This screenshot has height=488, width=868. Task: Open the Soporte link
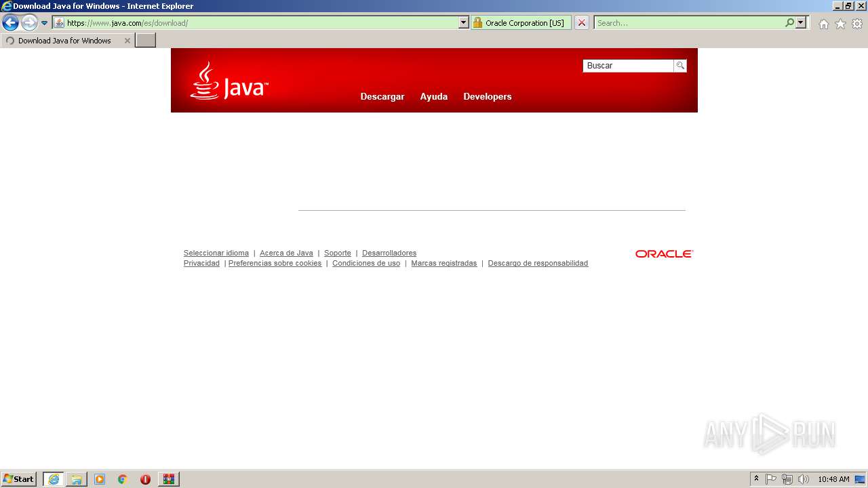pos(338,253)
